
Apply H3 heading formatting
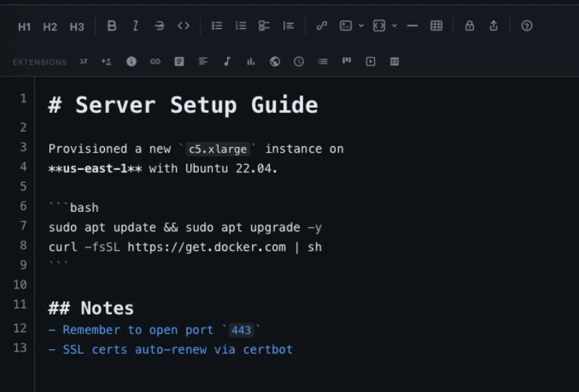77,27
